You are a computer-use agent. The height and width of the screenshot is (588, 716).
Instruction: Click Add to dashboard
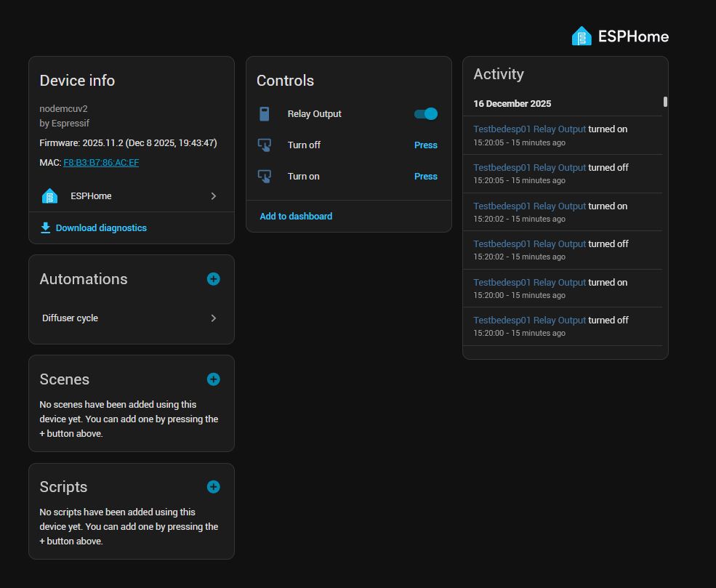click(296, 217)
